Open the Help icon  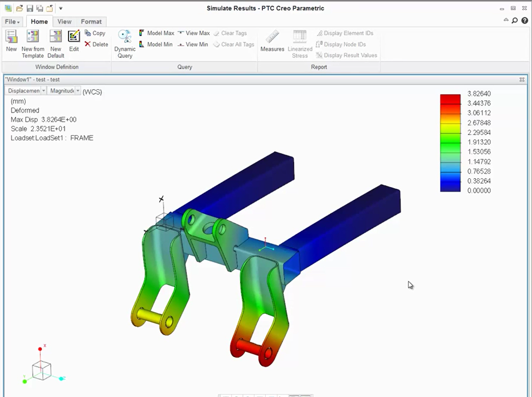tap(525, 21)
